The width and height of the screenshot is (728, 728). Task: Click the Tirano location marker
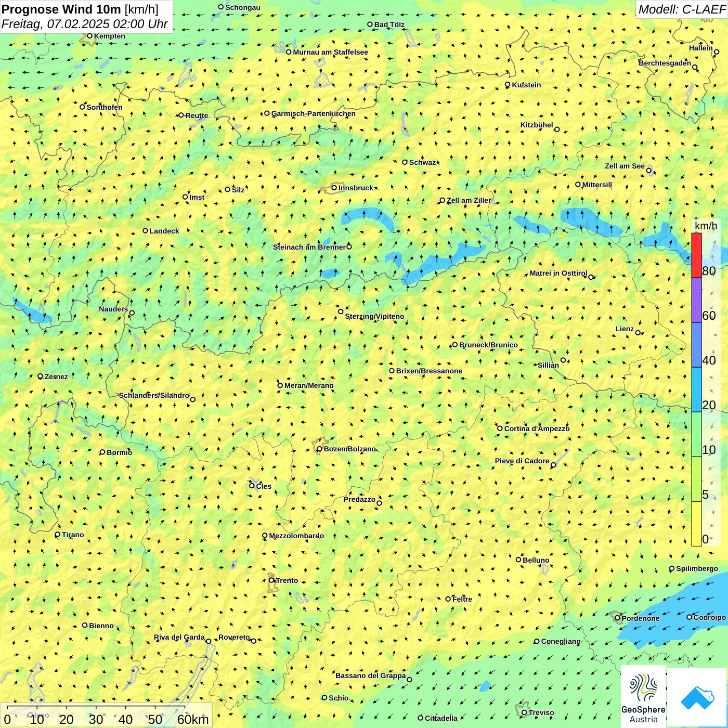click(58, 535)
